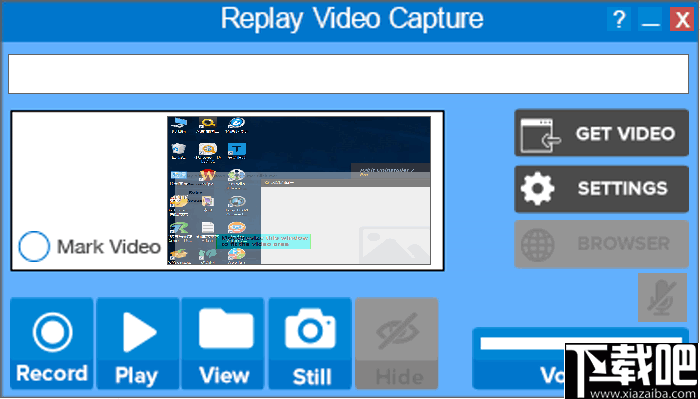Close Replay Video Capture with X button

tap(682, 20)
